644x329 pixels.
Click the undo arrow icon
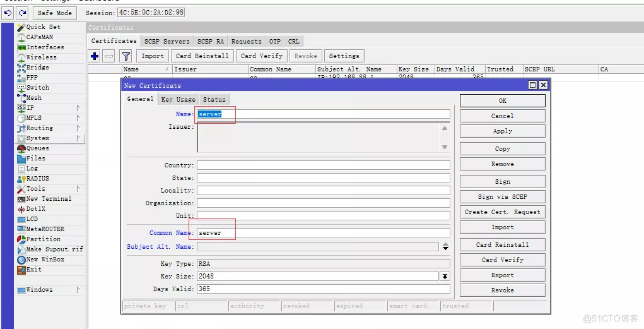pos(8,13)
